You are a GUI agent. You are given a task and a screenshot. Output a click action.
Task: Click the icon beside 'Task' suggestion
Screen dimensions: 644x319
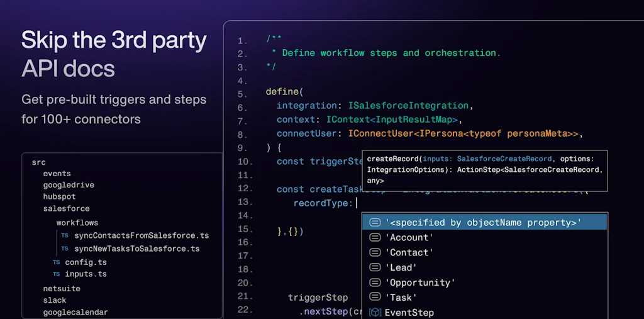(375, 297)
